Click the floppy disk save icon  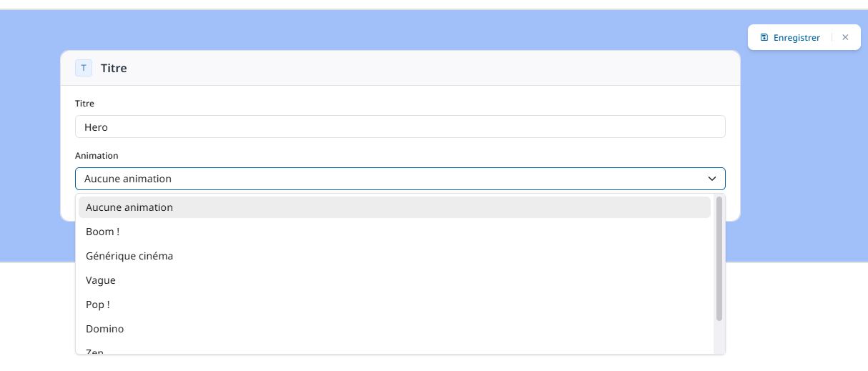[764, 38]
